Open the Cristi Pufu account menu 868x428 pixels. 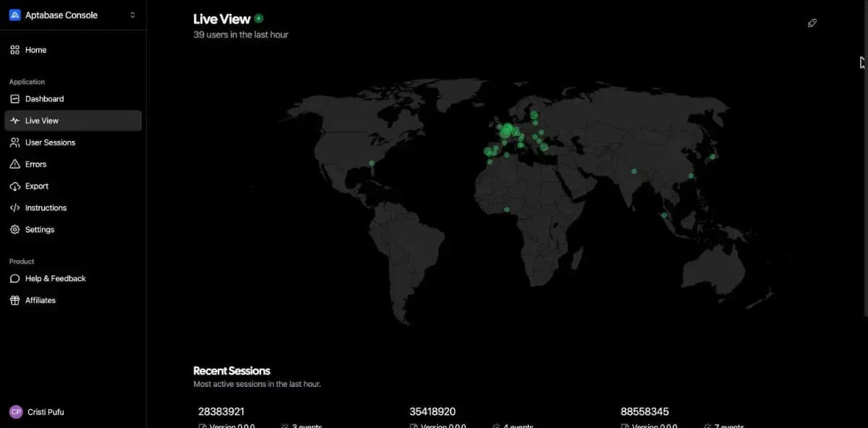73,411
